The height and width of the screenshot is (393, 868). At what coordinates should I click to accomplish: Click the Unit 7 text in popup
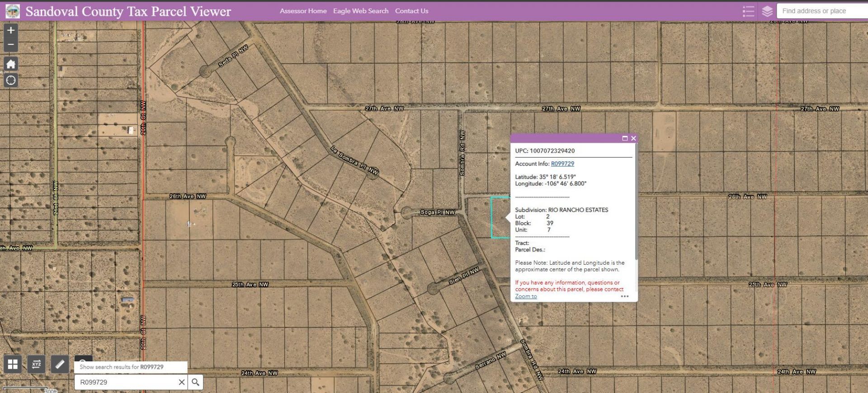point(533,230)
